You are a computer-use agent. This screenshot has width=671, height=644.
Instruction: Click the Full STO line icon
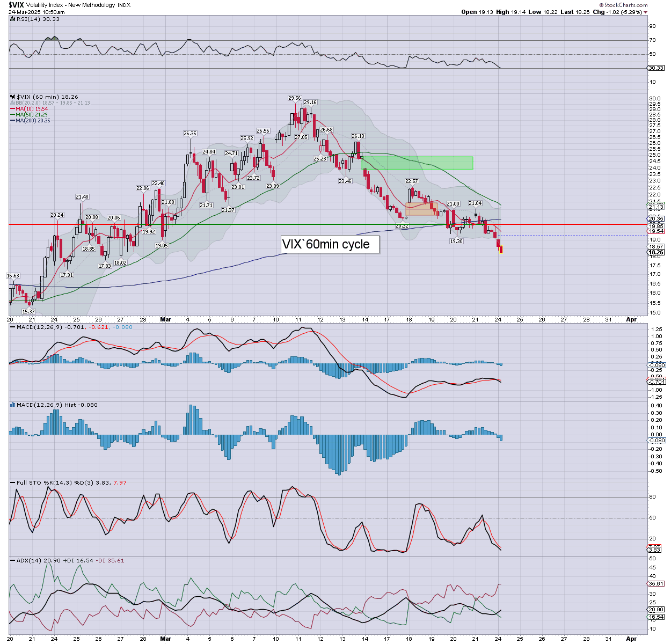coord(12,482)
